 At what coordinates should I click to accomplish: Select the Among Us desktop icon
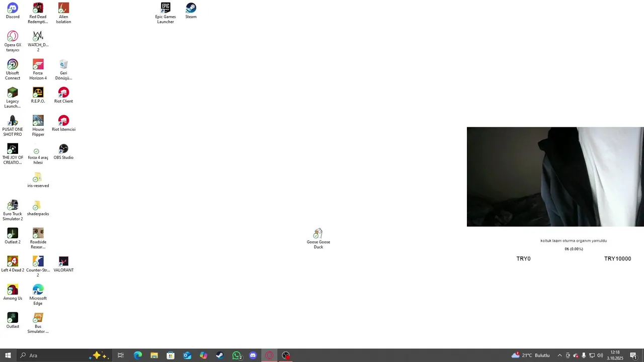coord(13,292)
